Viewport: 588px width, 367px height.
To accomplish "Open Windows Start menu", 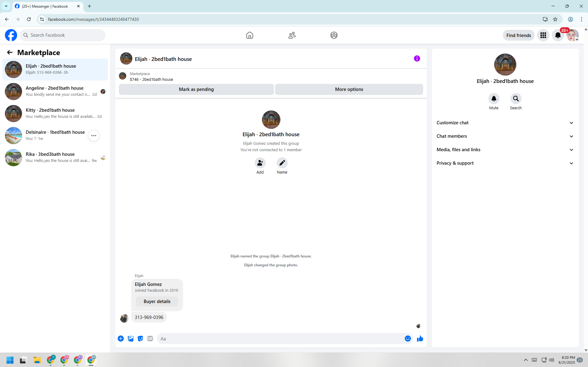I will 10,360.
